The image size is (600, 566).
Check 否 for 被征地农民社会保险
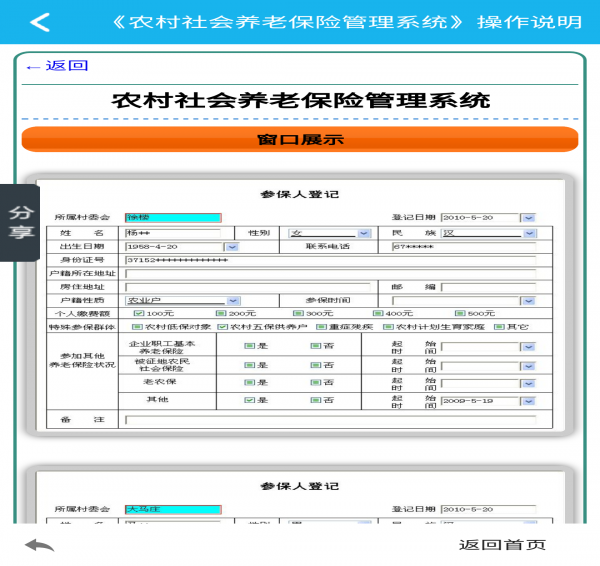[316, 365]
